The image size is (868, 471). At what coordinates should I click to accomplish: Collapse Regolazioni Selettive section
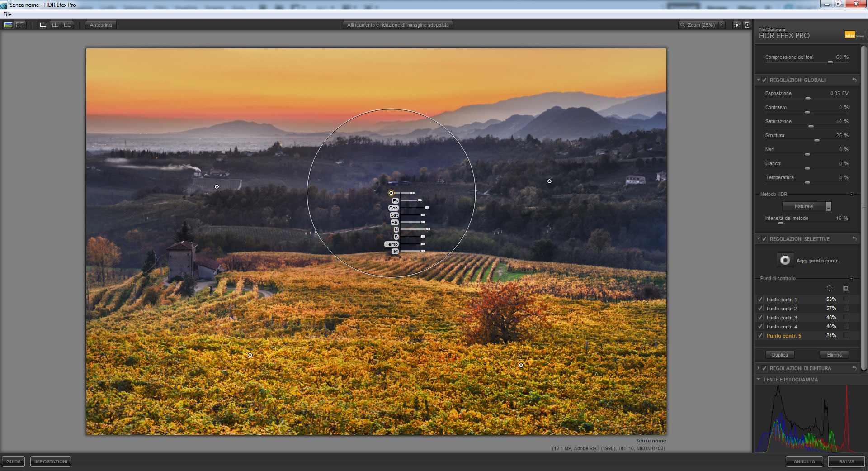point(759,239)
